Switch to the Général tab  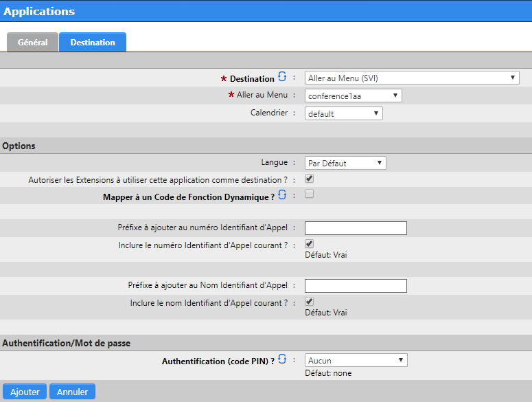(x=32, y=42)
